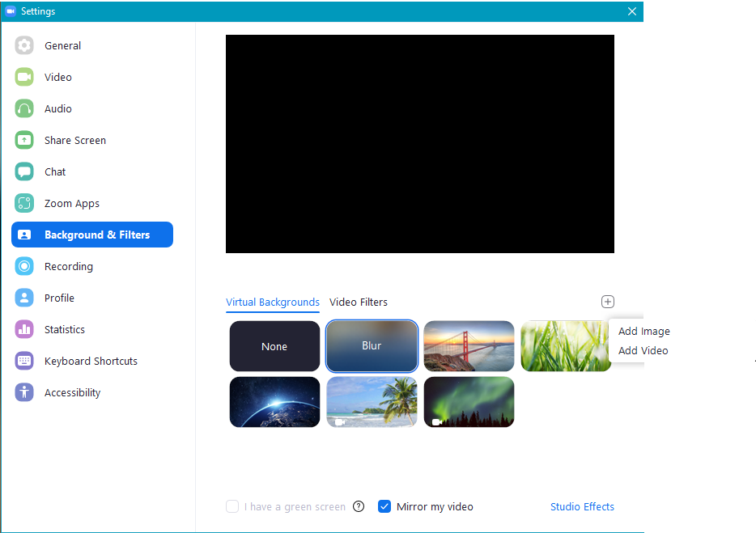Click the Accessibility figure icon
The image size is (756, 533).
24,393
